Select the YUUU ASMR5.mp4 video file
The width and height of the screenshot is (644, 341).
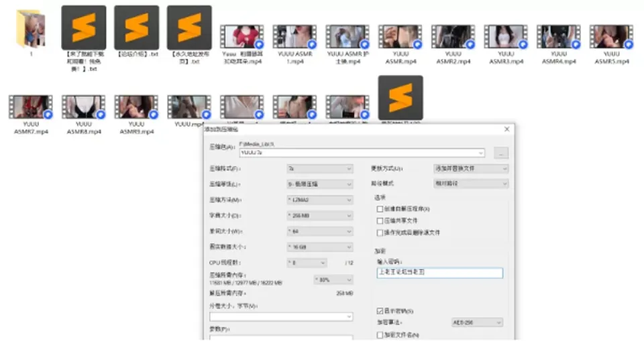tap(612, 37)
